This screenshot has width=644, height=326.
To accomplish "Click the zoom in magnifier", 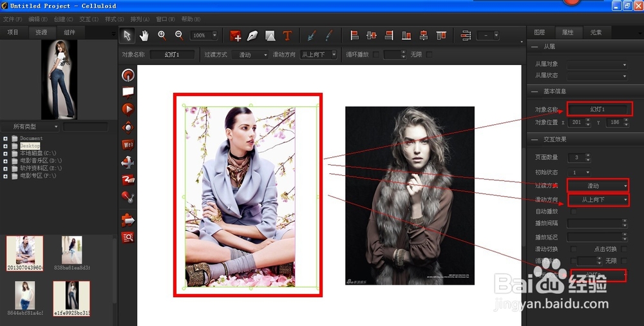I will (x=162, y=36).
